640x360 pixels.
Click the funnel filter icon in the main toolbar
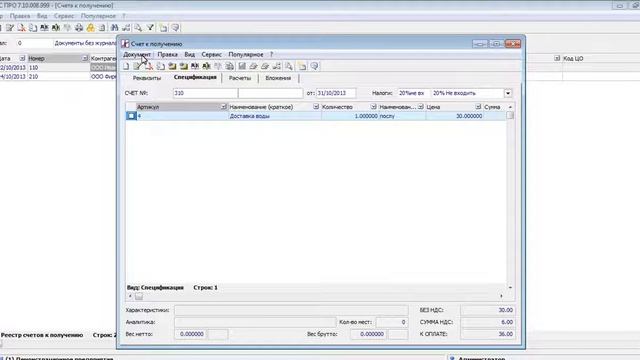pos(150,28)
